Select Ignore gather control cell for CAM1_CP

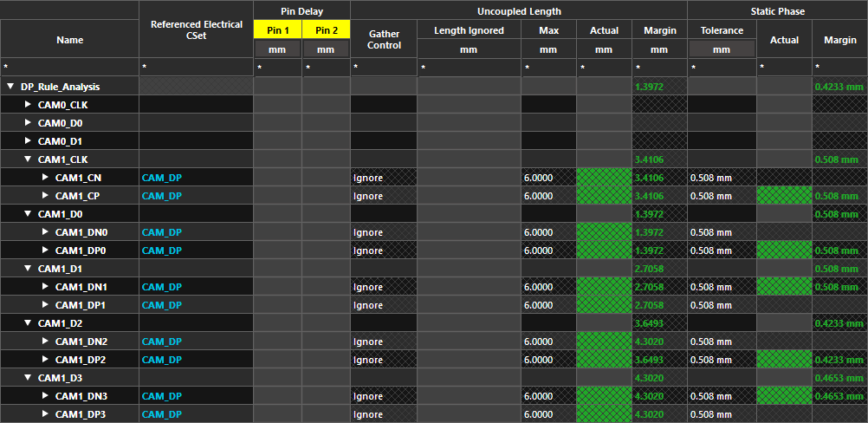384,196
